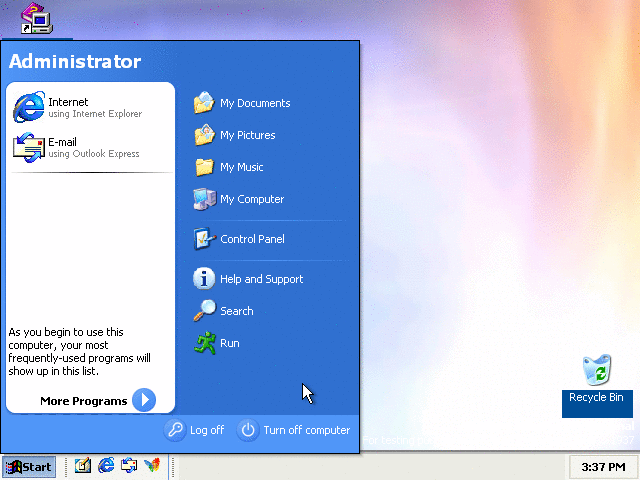Click the Log off key icon
This screenshot has width=640, height=480.
point(175,430)
